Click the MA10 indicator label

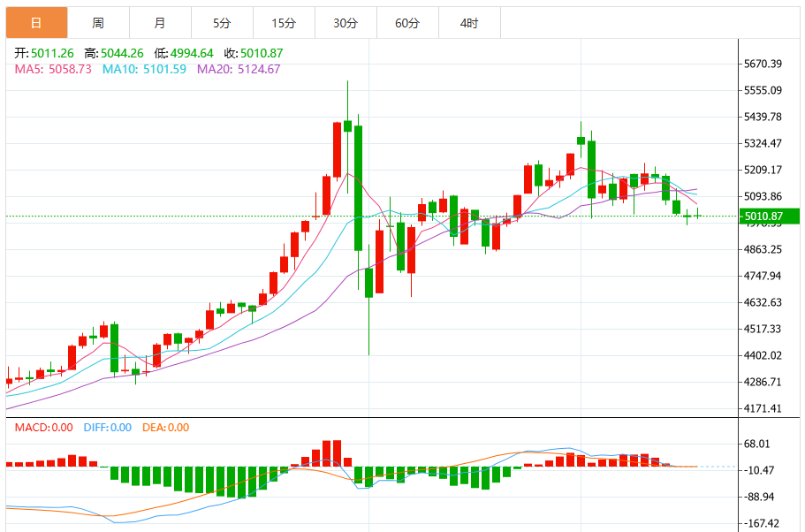click(x=144, y=69)
